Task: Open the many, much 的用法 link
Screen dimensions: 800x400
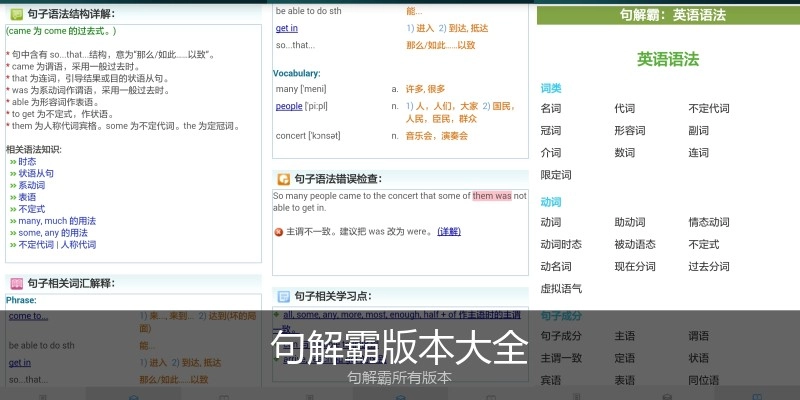Action: (57, 221)
